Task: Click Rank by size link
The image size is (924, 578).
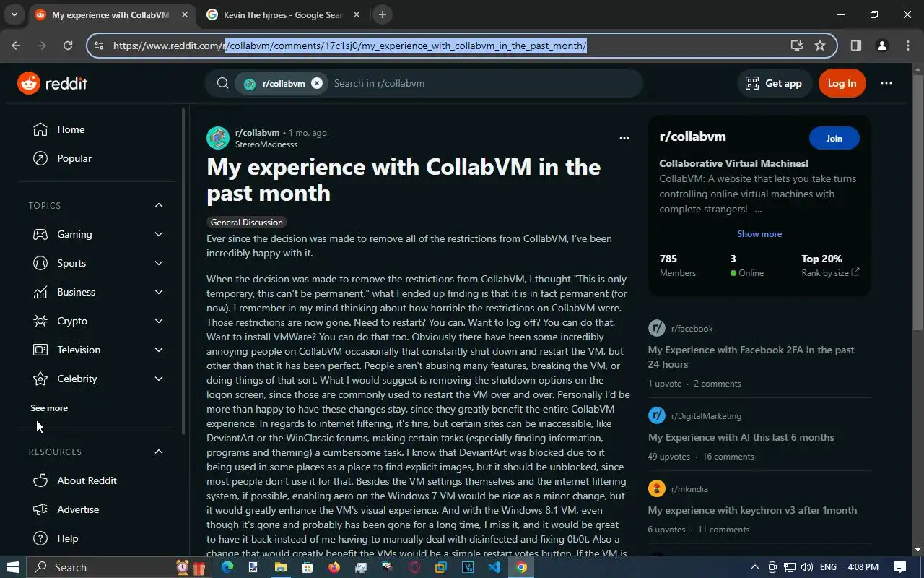Action: click(x=830, y=273)
